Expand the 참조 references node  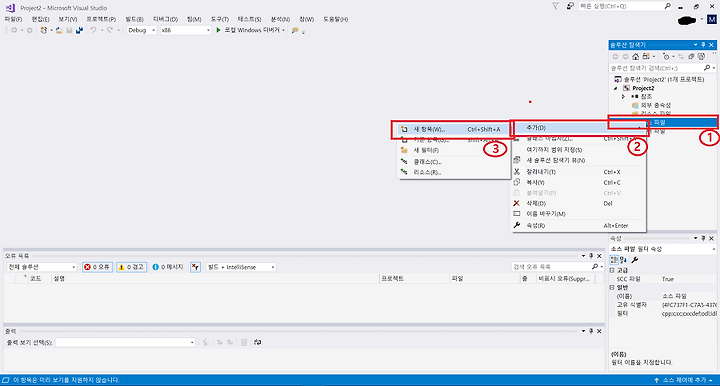pyautogui.click(x=623, y=97)
